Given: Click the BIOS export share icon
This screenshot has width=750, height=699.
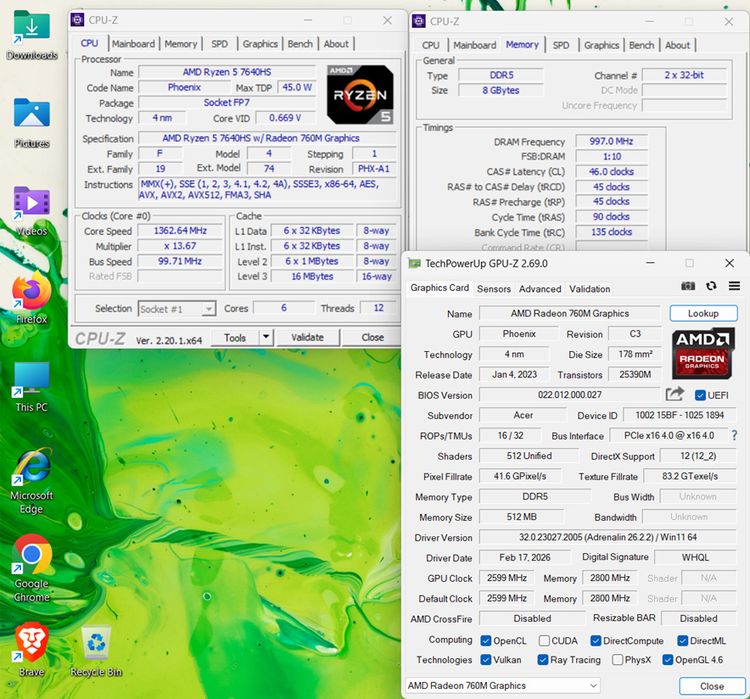Looking at the screenshot, I should (674, 394).
